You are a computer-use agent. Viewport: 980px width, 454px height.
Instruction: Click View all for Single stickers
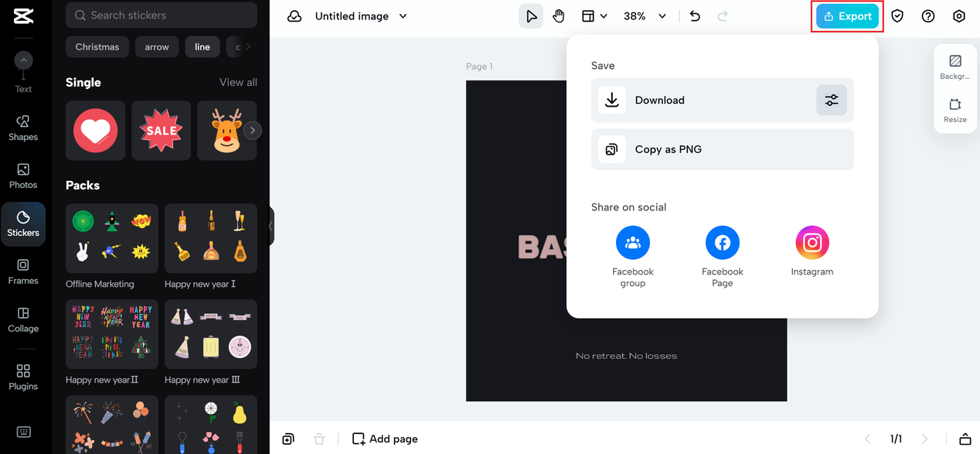[238, 82]
